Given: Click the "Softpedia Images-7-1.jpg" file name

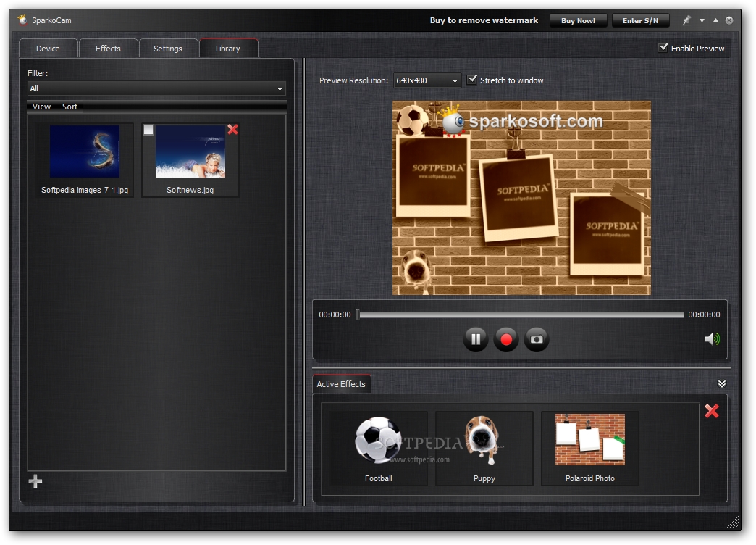Looking at the screenshot, I should point(85,190).
